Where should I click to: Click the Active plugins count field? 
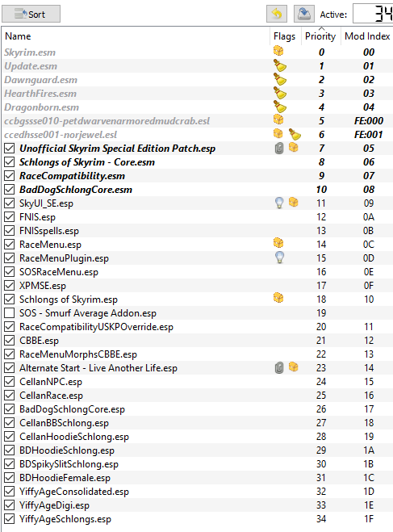tap(373, 14)
